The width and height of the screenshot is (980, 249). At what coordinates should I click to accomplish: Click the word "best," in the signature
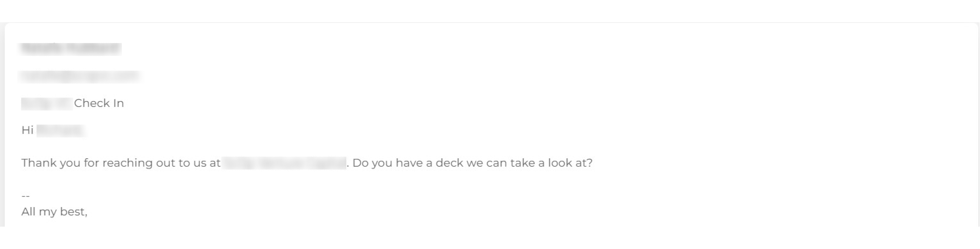[x=74, y=212]
